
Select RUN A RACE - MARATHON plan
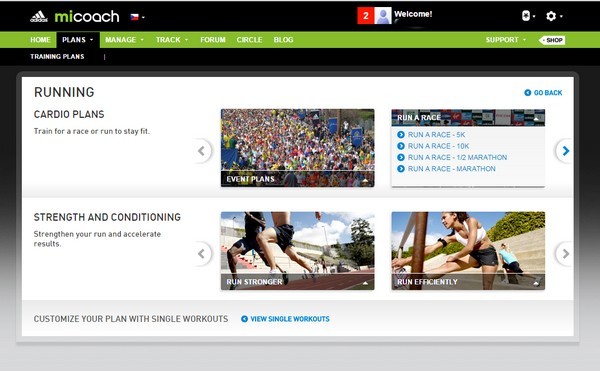(x=452, y=169)
